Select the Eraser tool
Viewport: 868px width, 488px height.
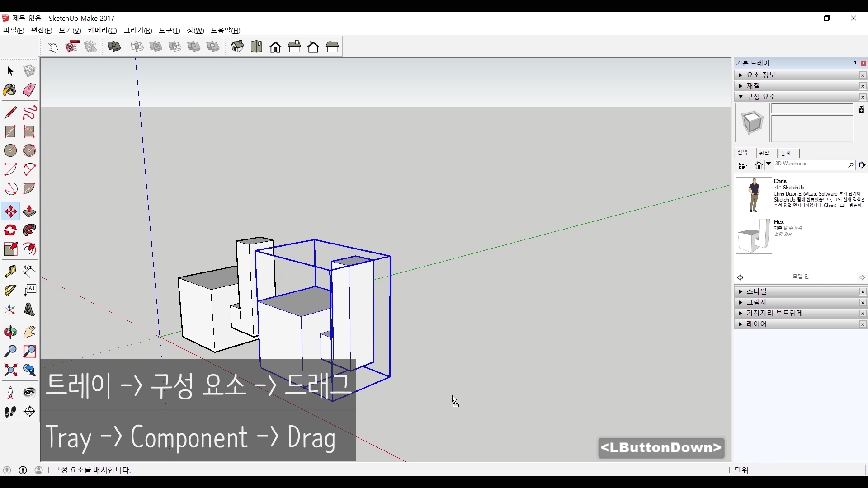29,90
